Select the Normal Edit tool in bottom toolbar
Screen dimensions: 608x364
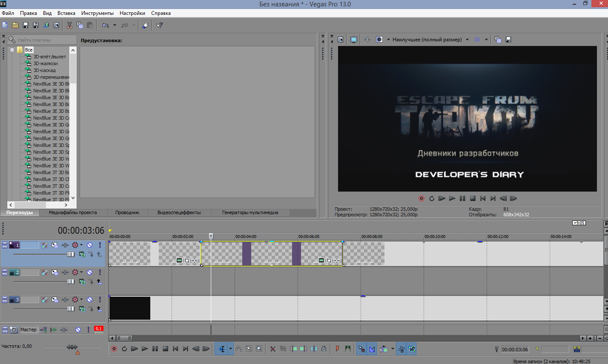point(222,349)
